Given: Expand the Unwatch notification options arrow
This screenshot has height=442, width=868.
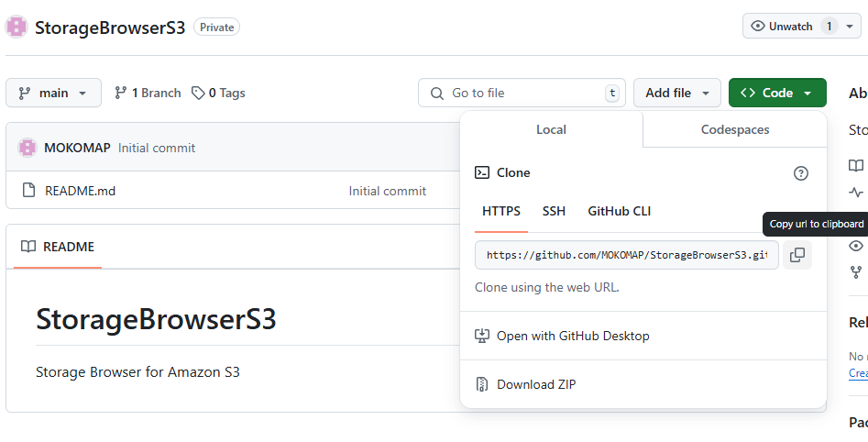Looking at the screenshot, I should (850, 27).
